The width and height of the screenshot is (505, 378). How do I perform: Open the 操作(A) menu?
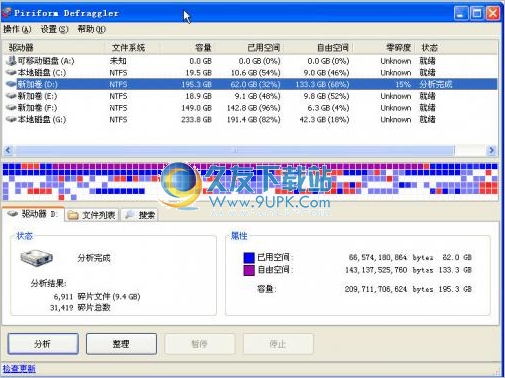coord(17,29)
